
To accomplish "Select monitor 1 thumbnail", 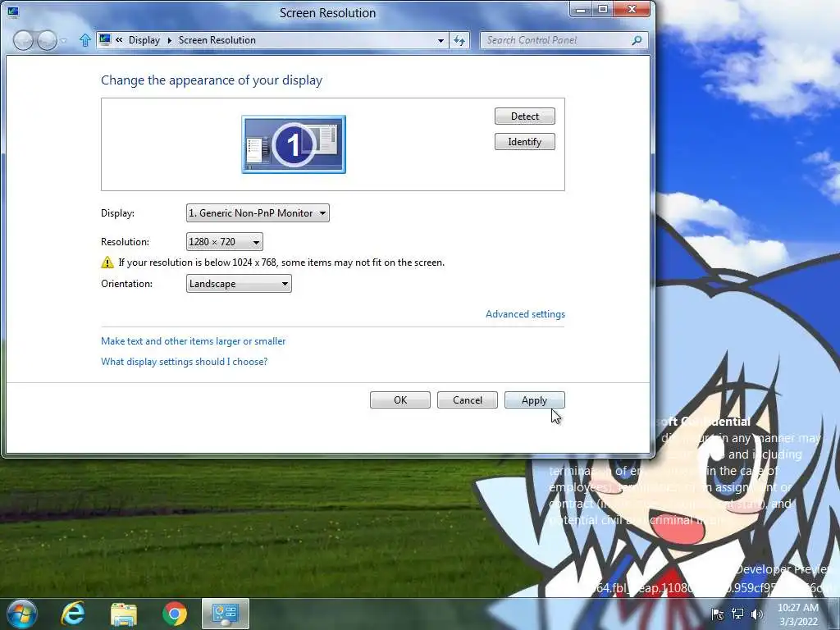I will click(294, 144).
